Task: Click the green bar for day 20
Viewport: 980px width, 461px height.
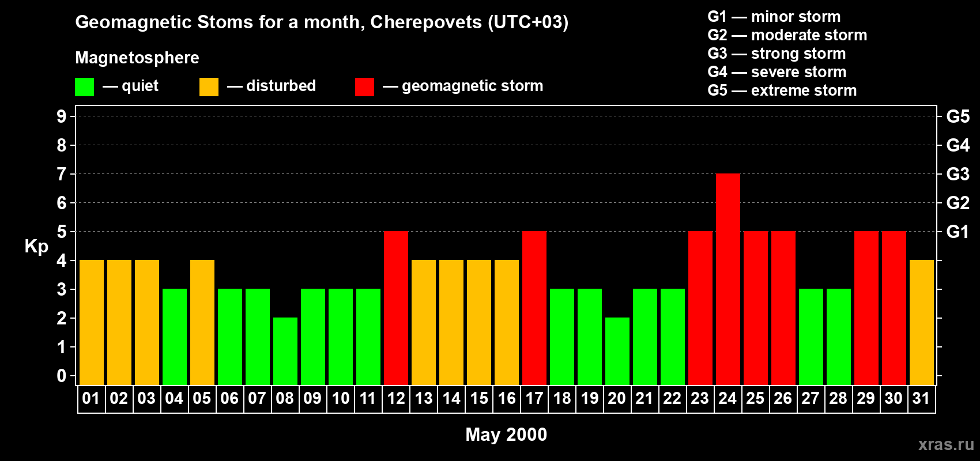Action: (x=617, y=351)
